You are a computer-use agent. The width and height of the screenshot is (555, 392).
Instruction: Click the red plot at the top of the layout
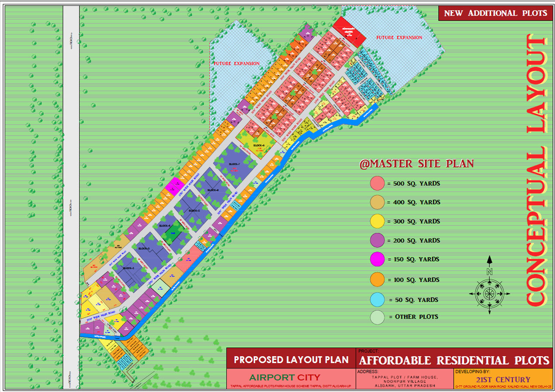click(x=350, y=31)
